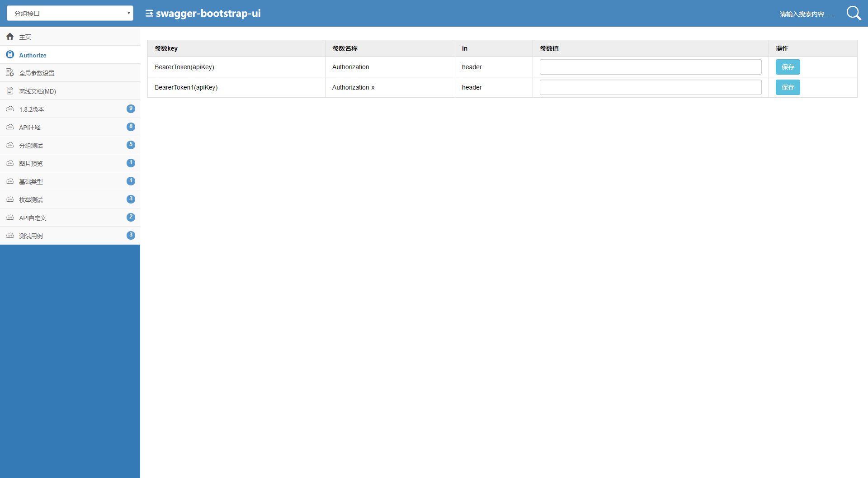Viewport: 868px width, 478px height.
Task: Click the header cell in the BearerToken1 row
Action: tap(494, 87)
